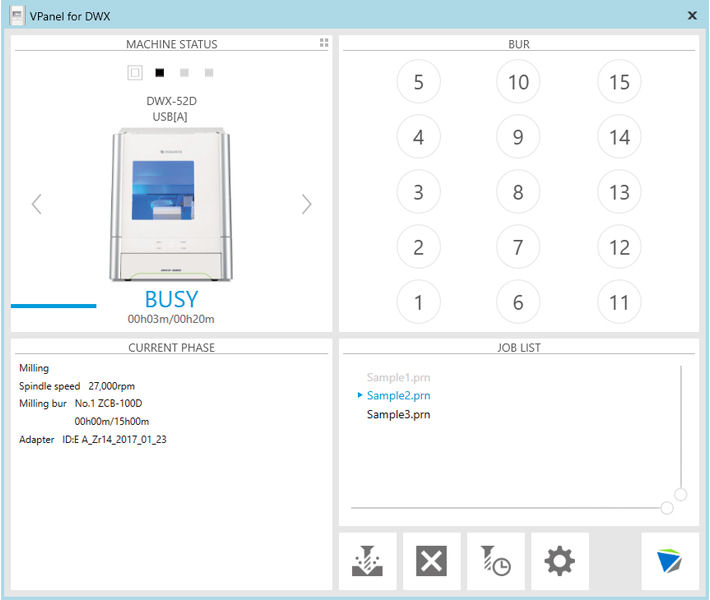
Task: Click the 00h03m/00h20m elapsed time
Action: [x=171, y=319]
